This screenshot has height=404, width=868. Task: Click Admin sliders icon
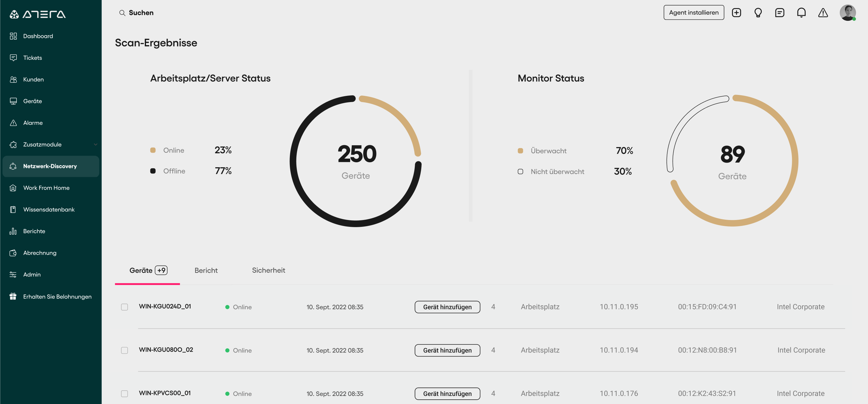13,274
